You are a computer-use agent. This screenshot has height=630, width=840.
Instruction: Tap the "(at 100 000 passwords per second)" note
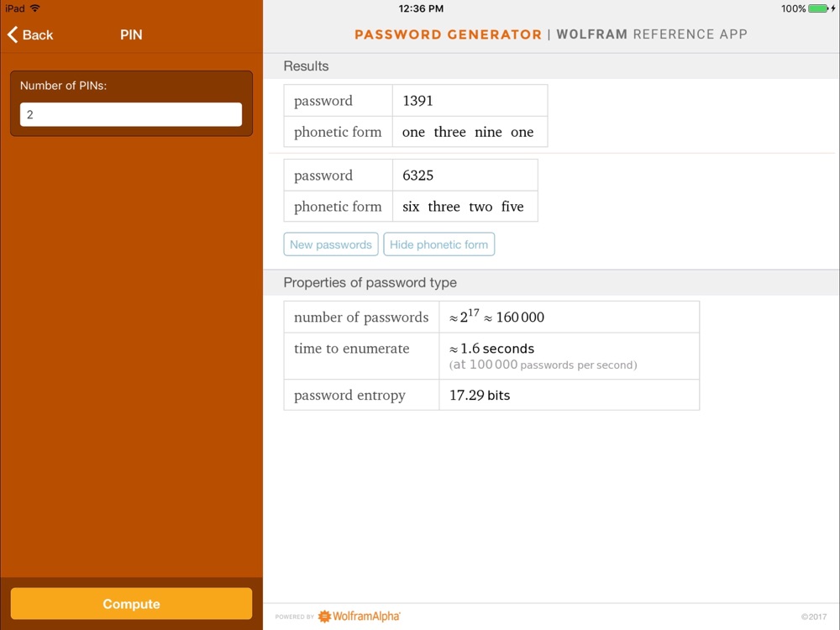(x=543, y=365)
